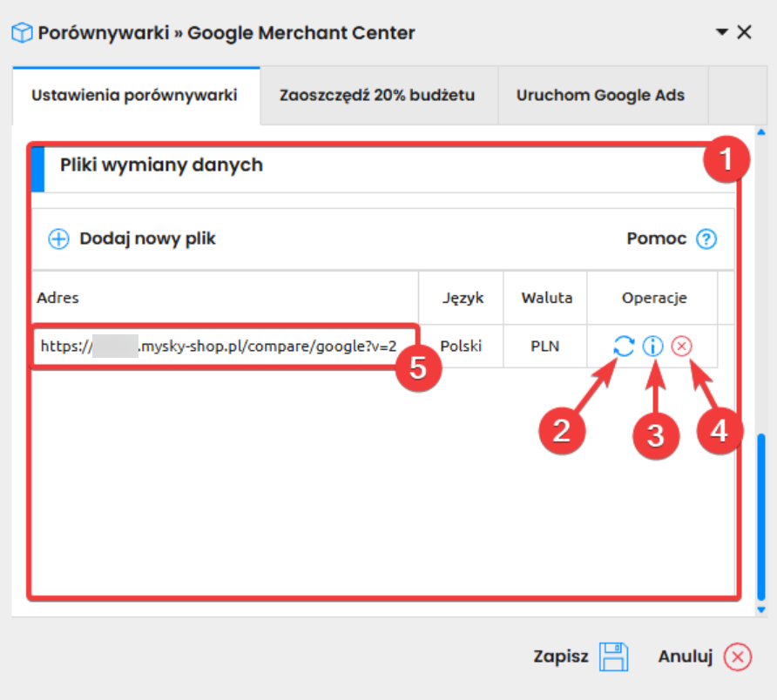Viewport: 777px width, 700px height.
Task: Click the plus icon beside Dodaj nowy plik
Action: coord(58,239)
